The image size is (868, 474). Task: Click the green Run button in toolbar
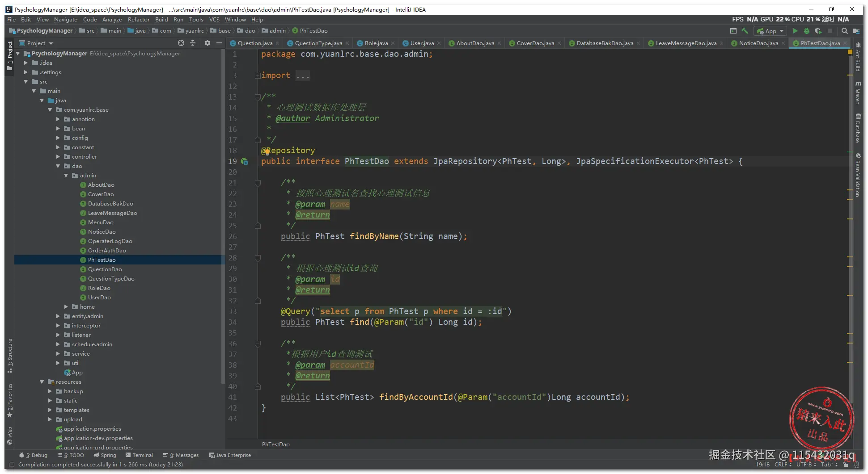click(x=795, y=31)
